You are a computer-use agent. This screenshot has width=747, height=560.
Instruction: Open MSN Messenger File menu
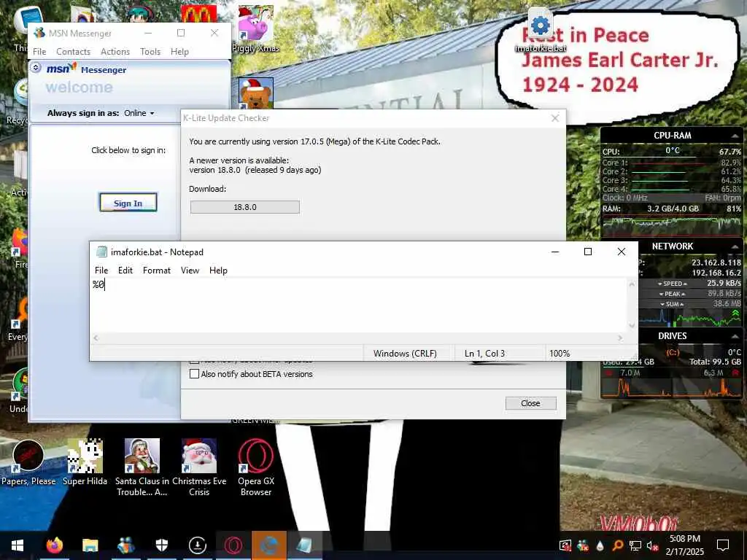pyautogui.click(x=39, y=52)
